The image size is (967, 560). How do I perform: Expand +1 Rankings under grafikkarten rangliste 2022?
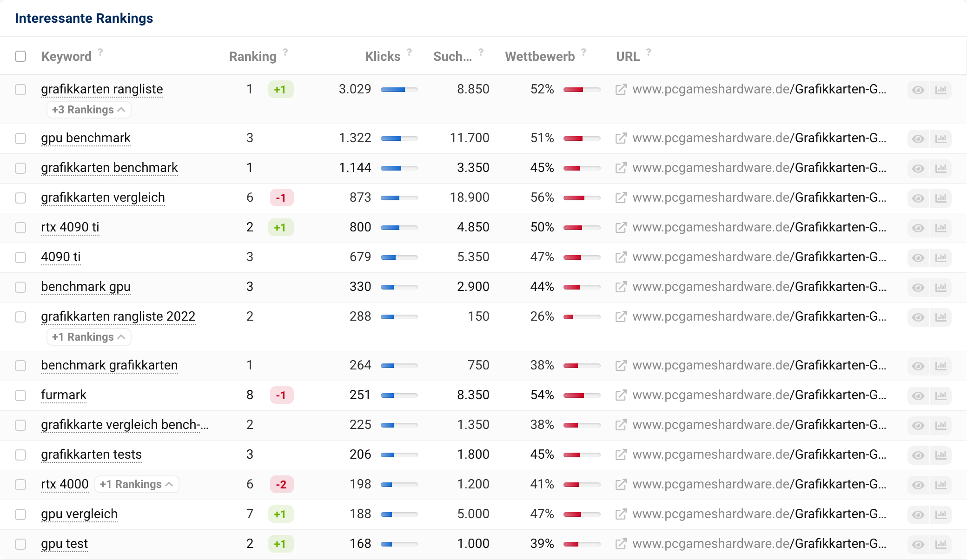tap(88, 337)
